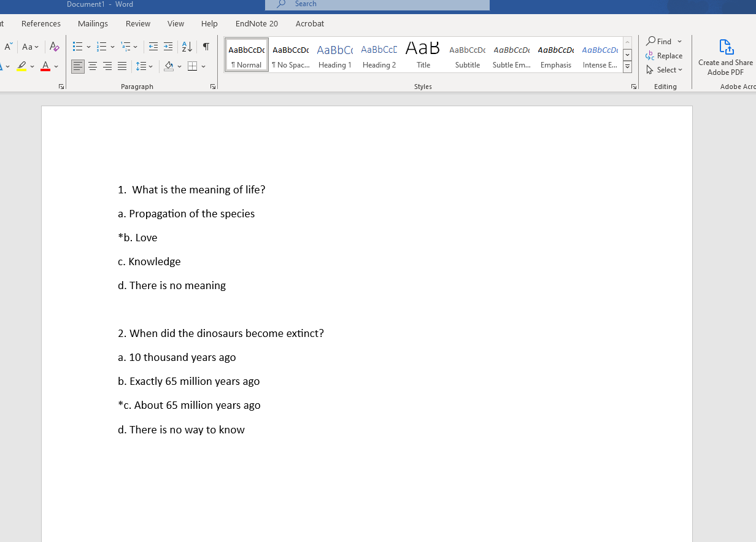This screenshot has width=756, height=542.
Task: Shrink the font size with the small A icon
Action: pos(8,47)
